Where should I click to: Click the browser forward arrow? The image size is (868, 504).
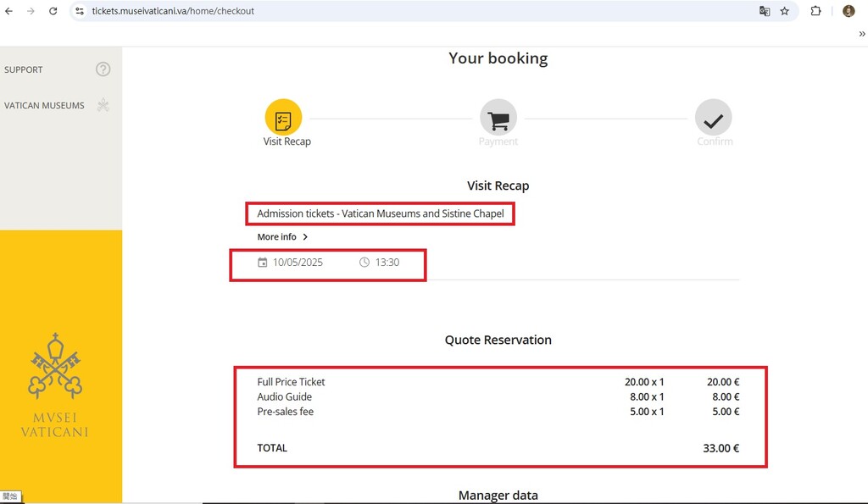coord(31,11)
